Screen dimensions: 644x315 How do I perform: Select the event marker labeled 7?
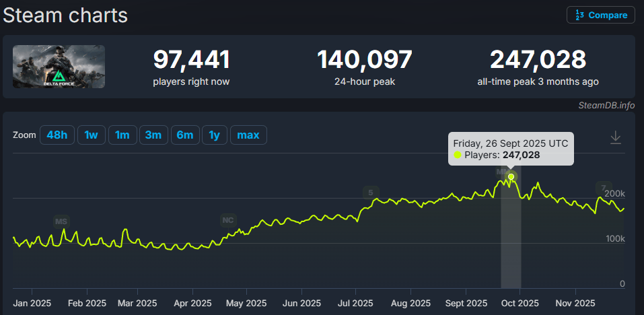603,187
